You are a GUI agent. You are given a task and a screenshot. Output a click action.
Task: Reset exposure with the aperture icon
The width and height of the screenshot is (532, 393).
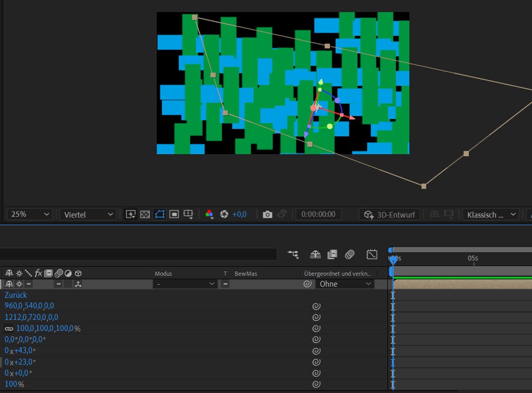[x=224, y=214]
